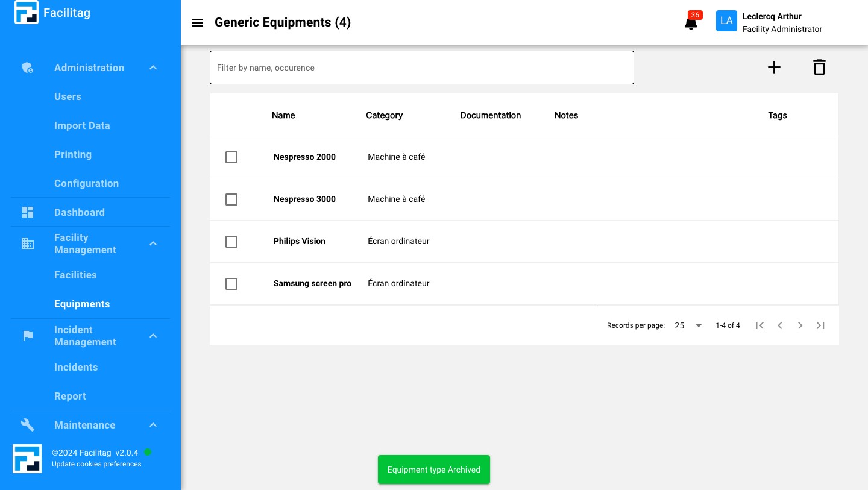Screen dimensions: 868x490
Task: Open the Nespresso 3000 equipment entry
Action: coord(304,199)
